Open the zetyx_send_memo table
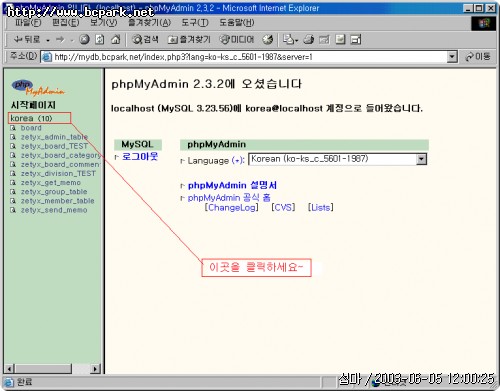 [x=54, y=210]
